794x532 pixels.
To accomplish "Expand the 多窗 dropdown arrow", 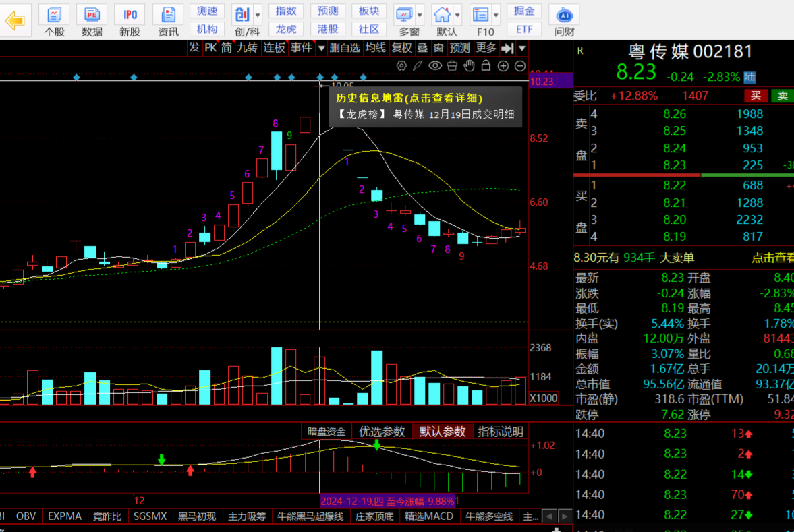I will coord(420,16).
